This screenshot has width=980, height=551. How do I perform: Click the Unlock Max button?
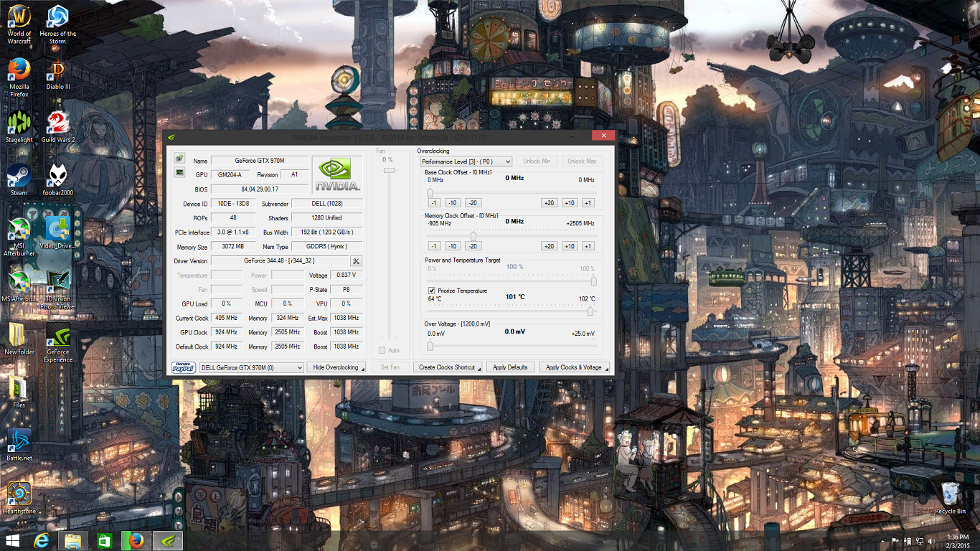coord(582,161)
